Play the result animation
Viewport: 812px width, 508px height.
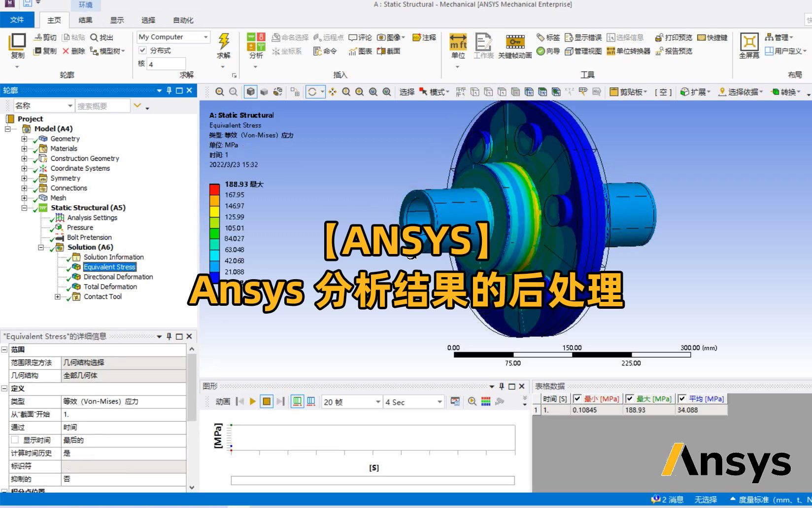(x=253, y=401)
